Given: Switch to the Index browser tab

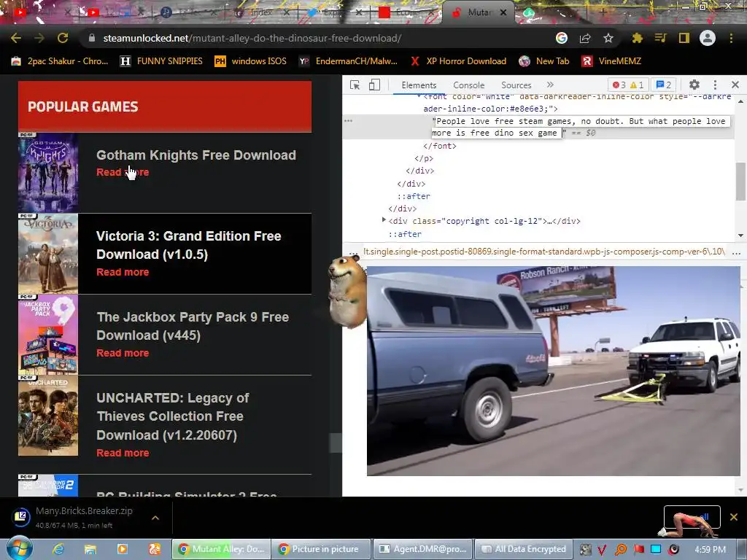Looking at the screenshot, I should pos(262,12).
